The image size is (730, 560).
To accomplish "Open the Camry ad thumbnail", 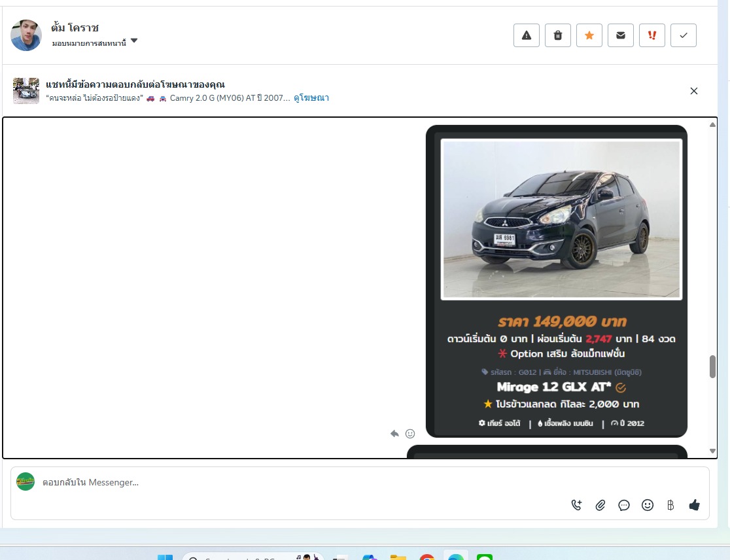I will (x=26, y=90).
